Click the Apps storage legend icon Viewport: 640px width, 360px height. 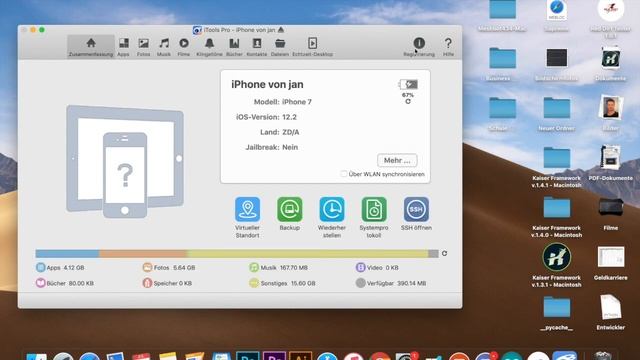(x=40, y=267)
